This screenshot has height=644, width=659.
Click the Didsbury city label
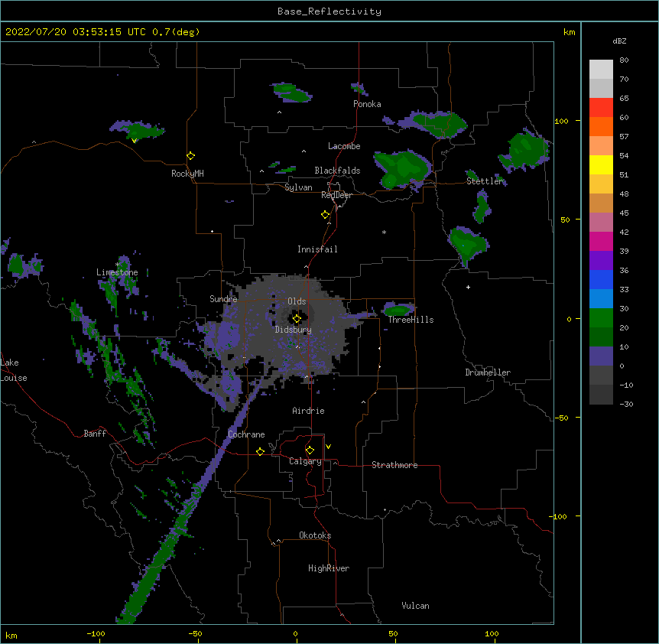(x=294, y=330)
